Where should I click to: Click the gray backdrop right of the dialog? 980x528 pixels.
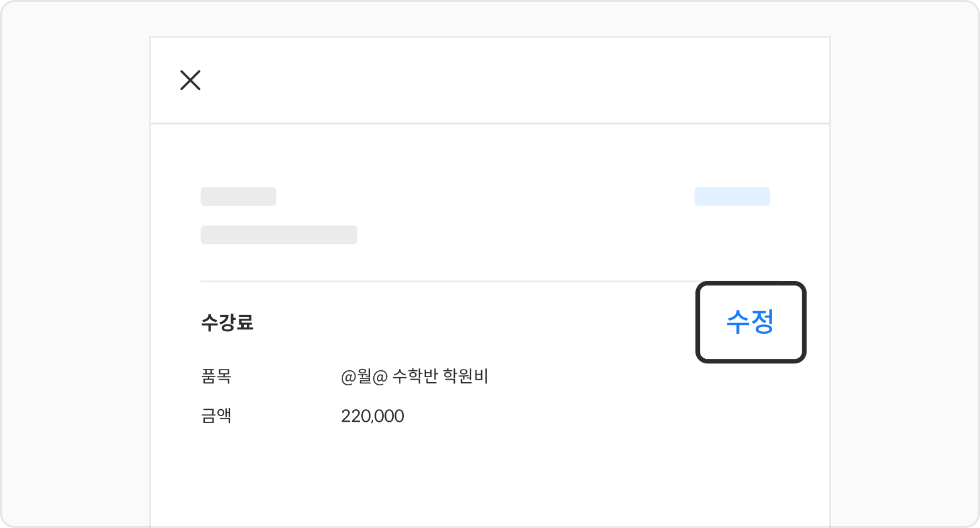(905, 264)
